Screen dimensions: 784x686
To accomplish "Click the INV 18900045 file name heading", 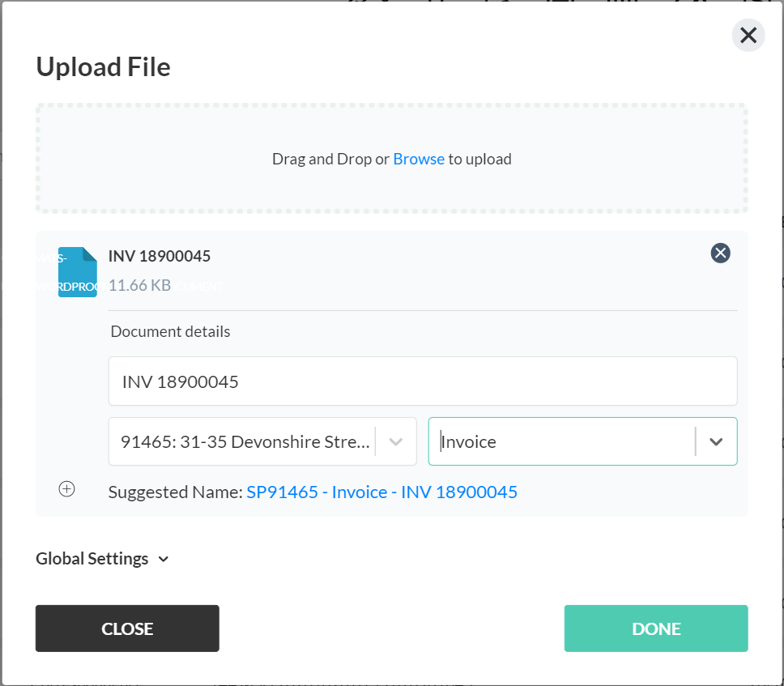I will pos(160,256).
